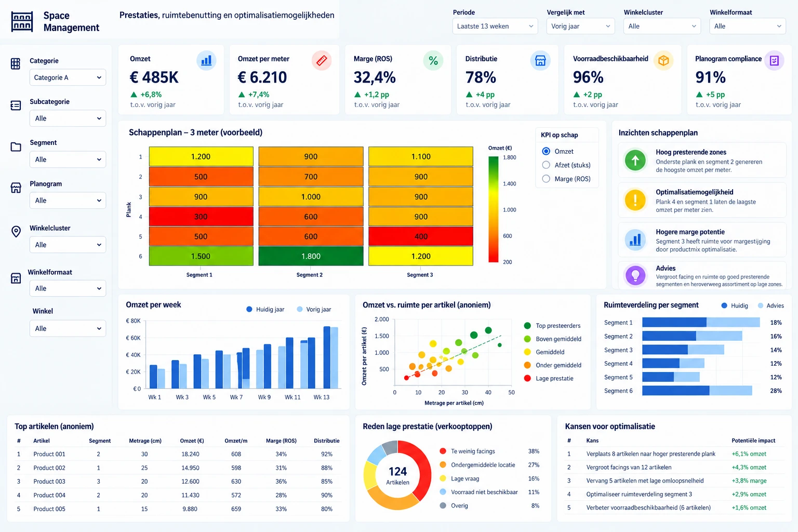Click the green 1.500 cell in Segment 1
Viewport: 798px width, 532px height.
[201, 256]
